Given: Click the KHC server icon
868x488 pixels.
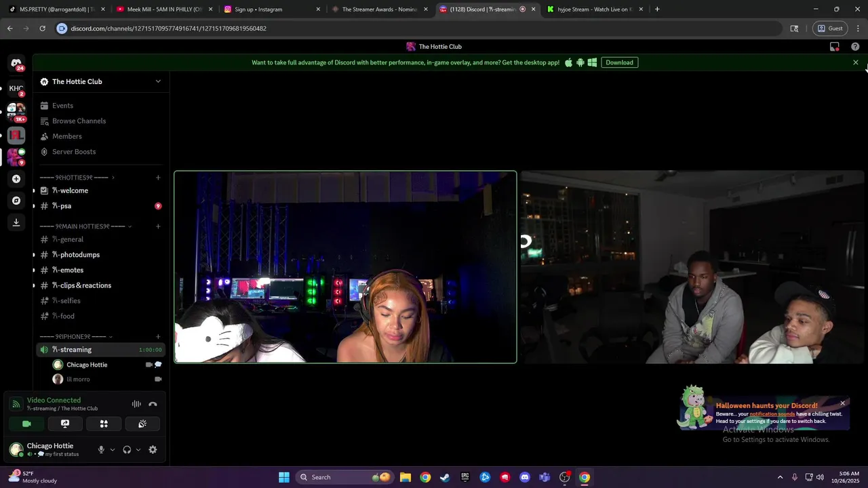Looking at the screenshot, I should [x=16, y=88].
